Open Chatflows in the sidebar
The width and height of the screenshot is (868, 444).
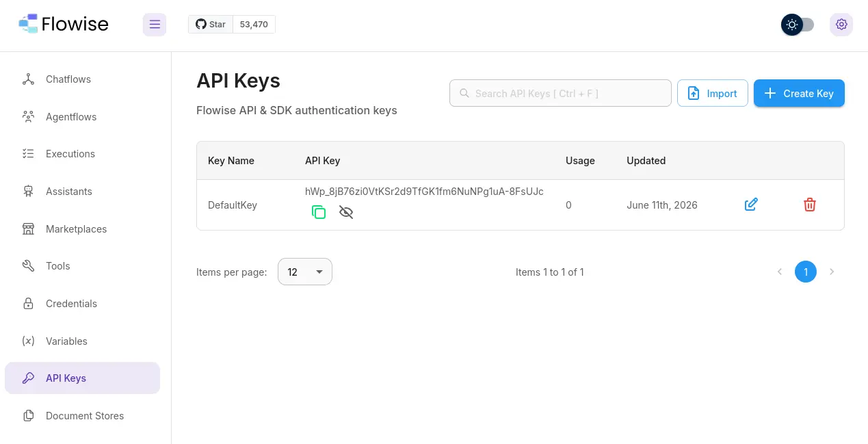tap(82, 79)
